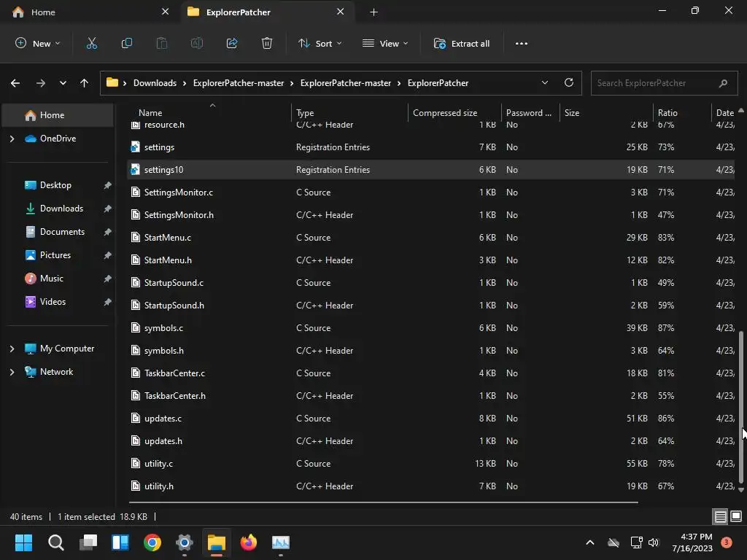The image size is (747, 560).
Task: Click the Share icon in toolbar
Action: [232, 43]
